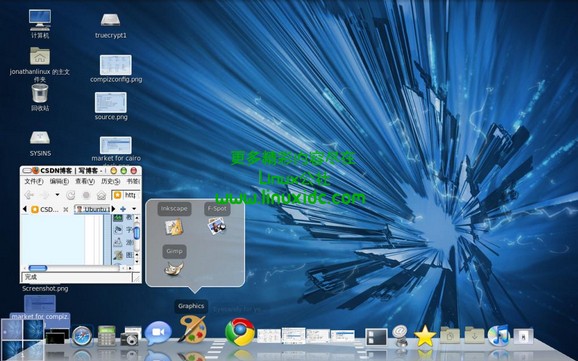Click the Firefox horizontal scrollbar thumb
Viewport: 578px width, 361px height.
click(38, 268)
